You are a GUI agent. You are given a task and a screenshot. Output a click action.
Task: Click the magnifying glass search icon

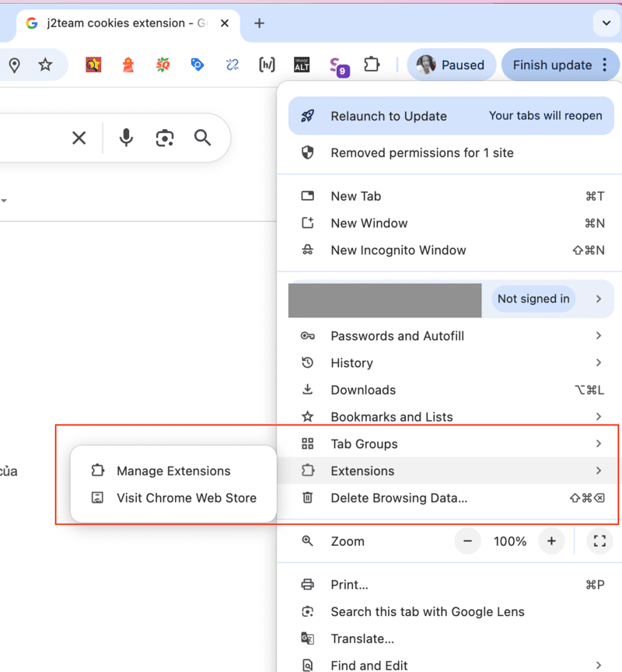point(203,138)
